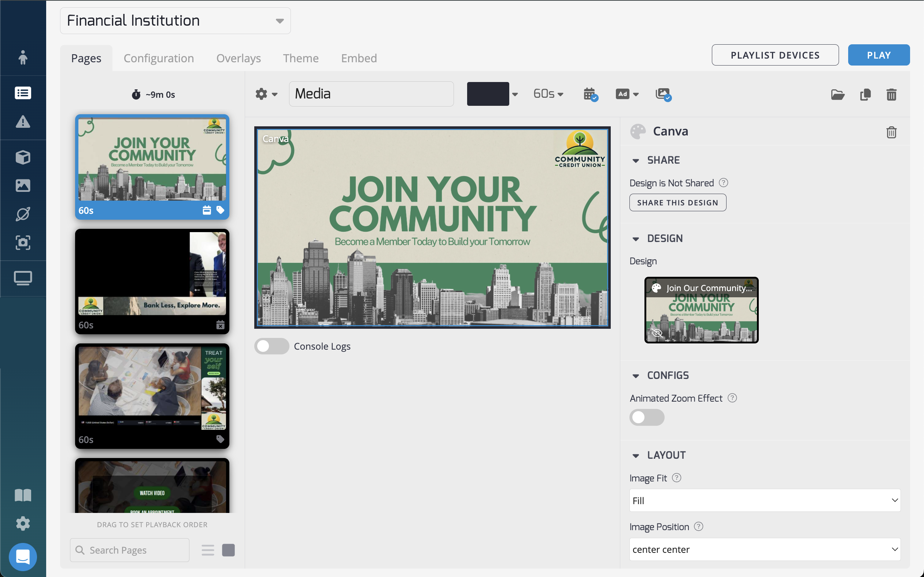924x577 pixels.
Task: Click the SHARE THIS DESIGN button
Action: pos(677,202)
